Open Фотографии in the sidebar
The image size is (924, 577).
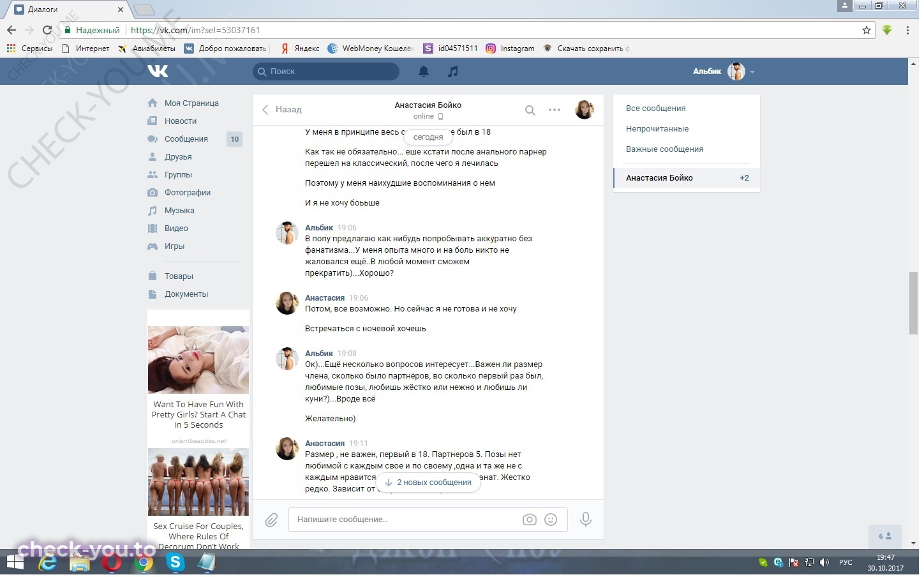coord(179,193)
